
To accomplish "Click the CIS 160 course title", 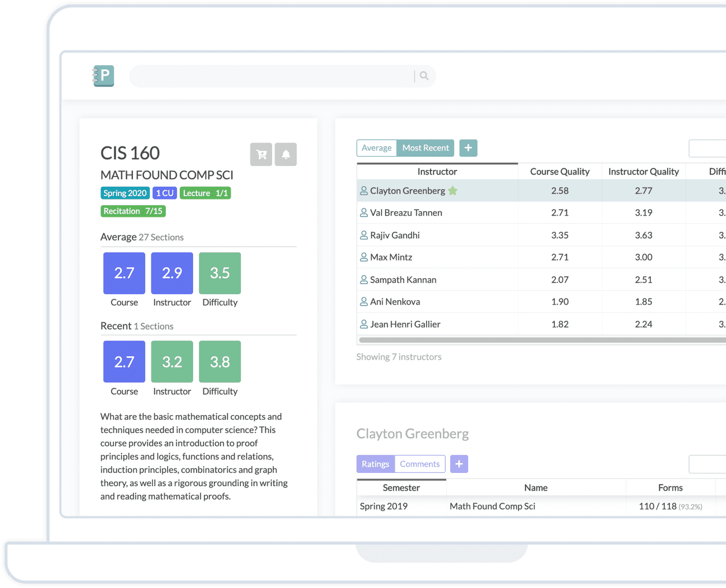I will (x=130, y=153).
